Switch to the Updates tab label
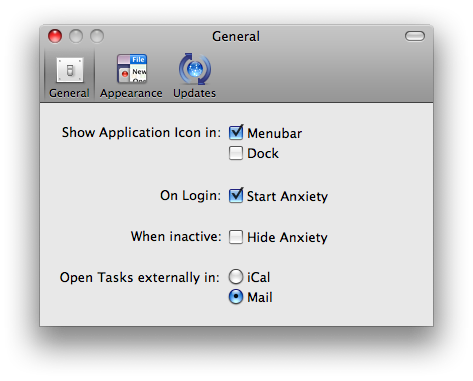The width and height of the screenshot is (473, 381). [194, 93]
